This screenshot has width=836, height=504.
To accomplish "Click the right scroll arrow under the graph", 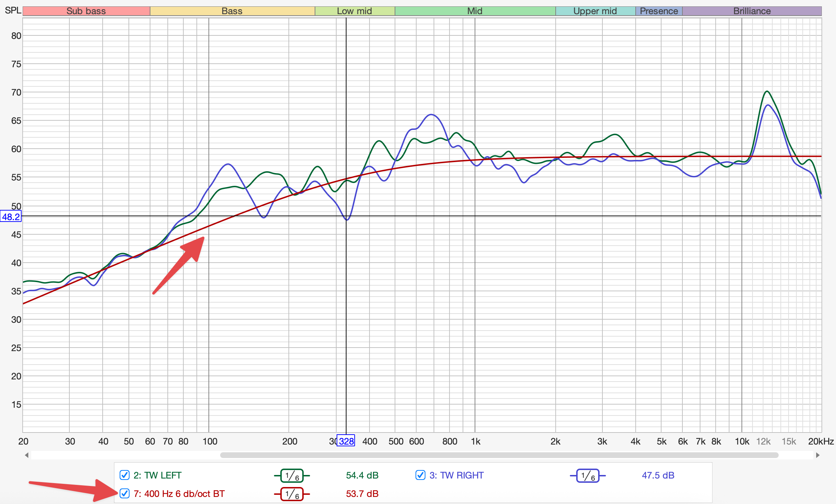I will pos(818,455).
